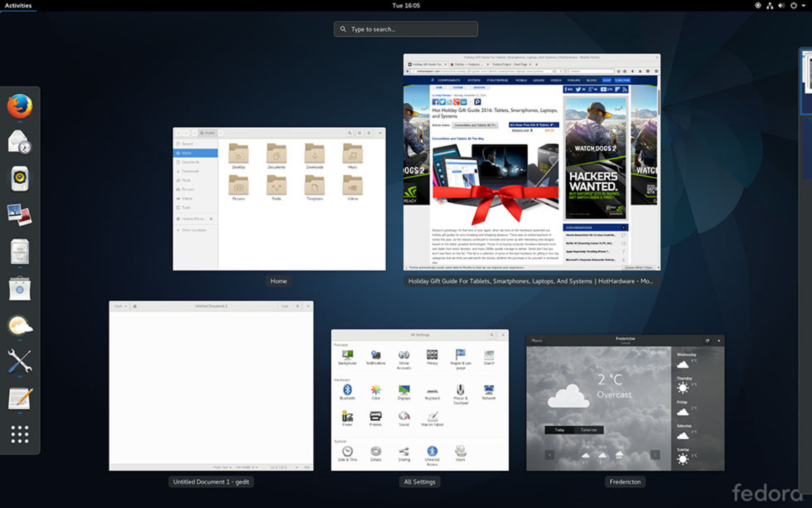Viewport: 812px width, 508px height.
Task: Open Bluetooth in All Settings
Action: [x=347, y=392]
